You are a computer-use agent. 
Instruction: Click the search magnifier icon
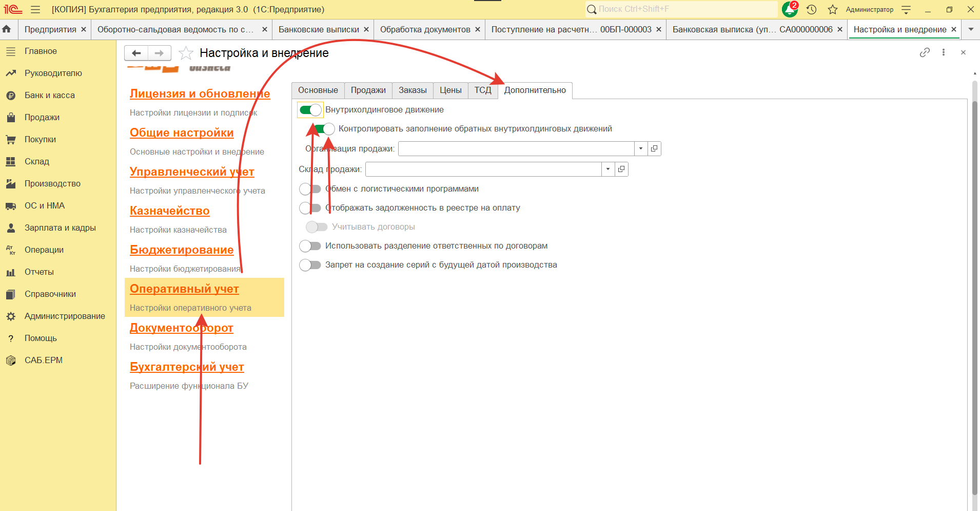pos(592,9)
